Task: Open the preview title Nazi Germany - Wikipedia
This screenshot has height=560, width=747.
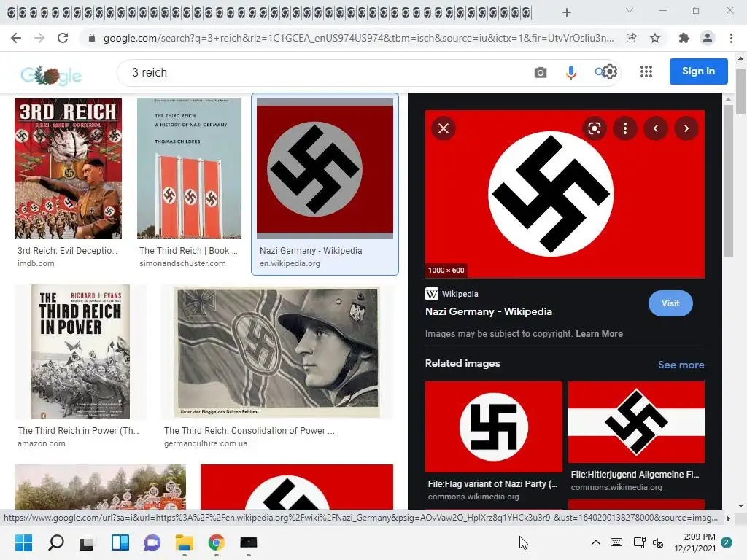Action: (488, 311)
